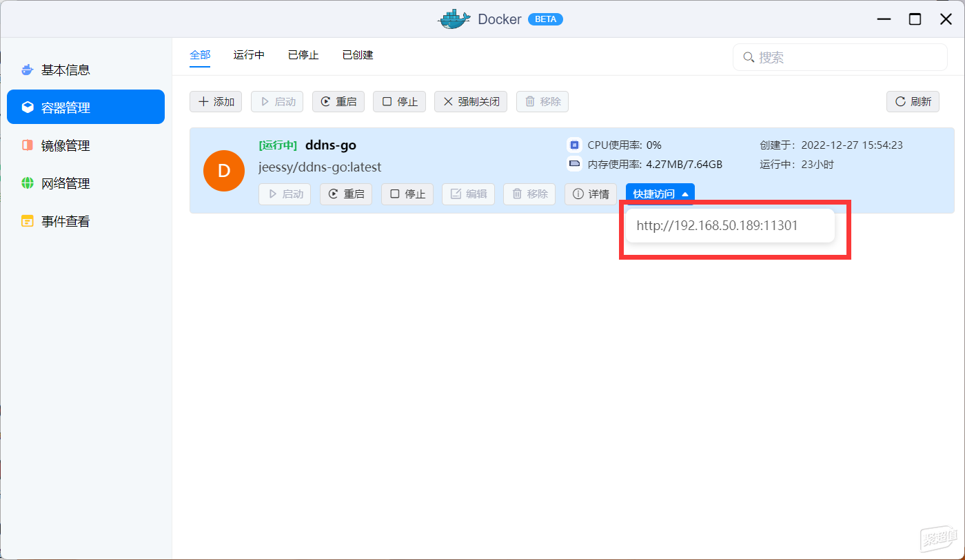Click the jeessy/ddns-go:latest image text
Image resolution: width=965 pixels, height=560 pixels.
pos(320,167)
